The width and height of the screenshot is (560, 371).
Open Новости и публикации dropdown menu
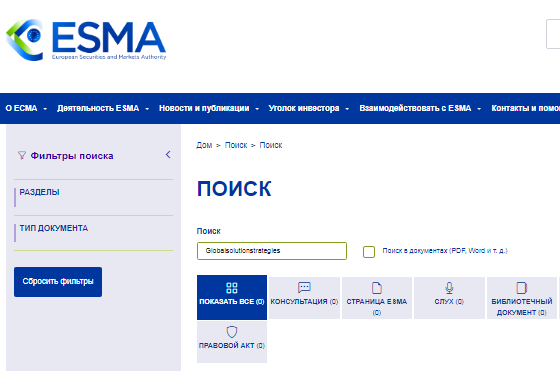pyautogui.click(x=209, y=108)
